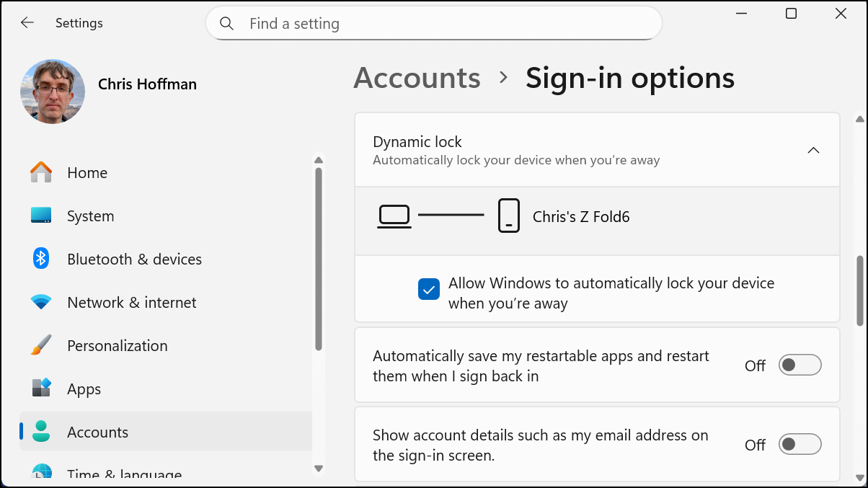Viewport: 868px width, 488px height.
Task: Turn on showing account details on sign-in screen
Action: point(799,444)
